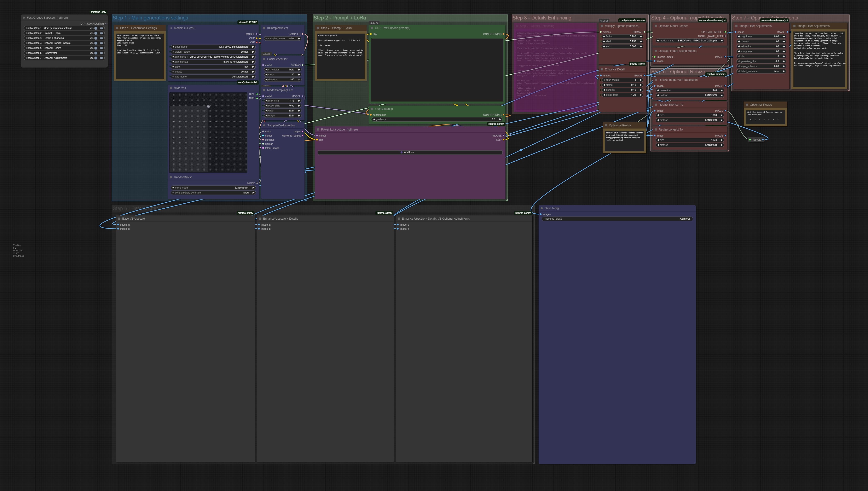Click the arrow icon beside Enable Step 7
Screen dimensions: 868x491
point(102,58)
